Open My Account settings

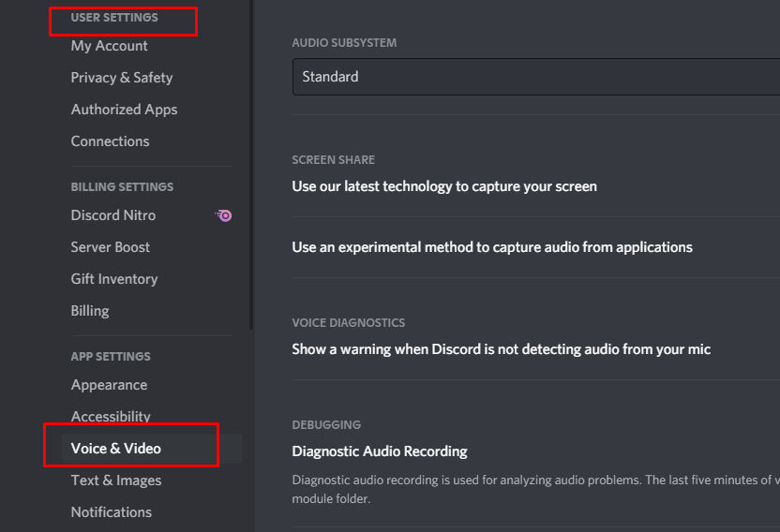(x=110, y=46)
